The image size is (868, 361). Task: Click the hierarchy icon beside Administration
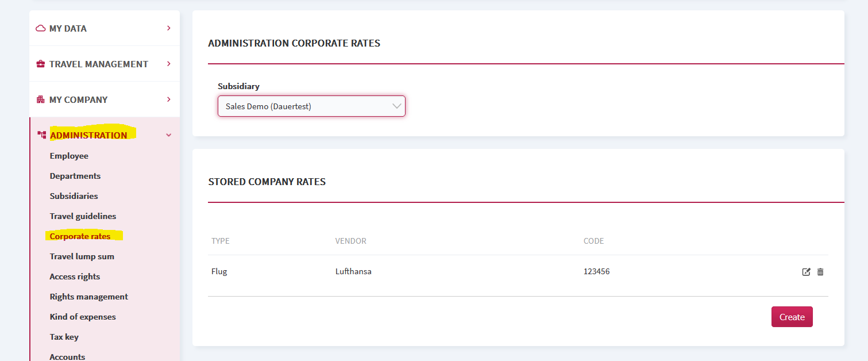(x=41, y=135)
